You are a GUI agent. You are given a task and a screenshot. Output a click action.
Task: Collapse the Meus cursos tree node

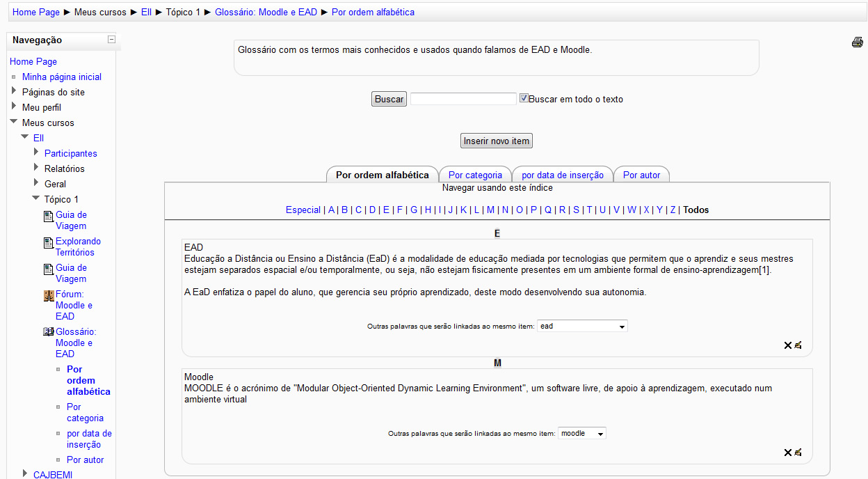click(x=14, y=122)
